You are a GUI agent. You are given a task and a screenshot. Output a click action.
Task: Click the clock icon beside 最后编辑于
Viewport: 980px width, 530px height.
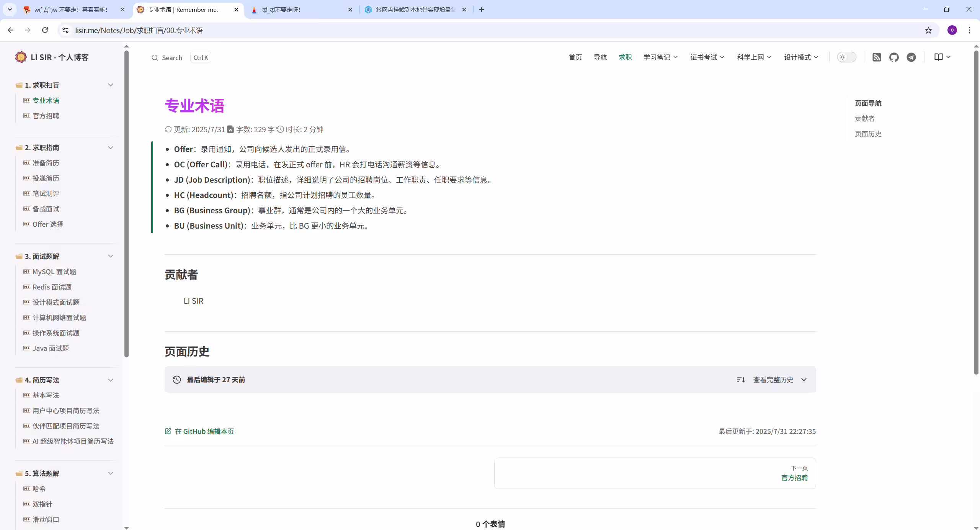tap(176, 380)
